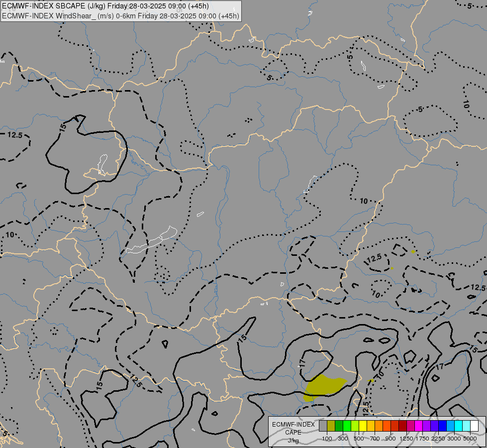Image resolution: width=487 pixels, height=448 pixels.
Task: Select the amber gold legend swatch
Action: (x=371, y=426)
